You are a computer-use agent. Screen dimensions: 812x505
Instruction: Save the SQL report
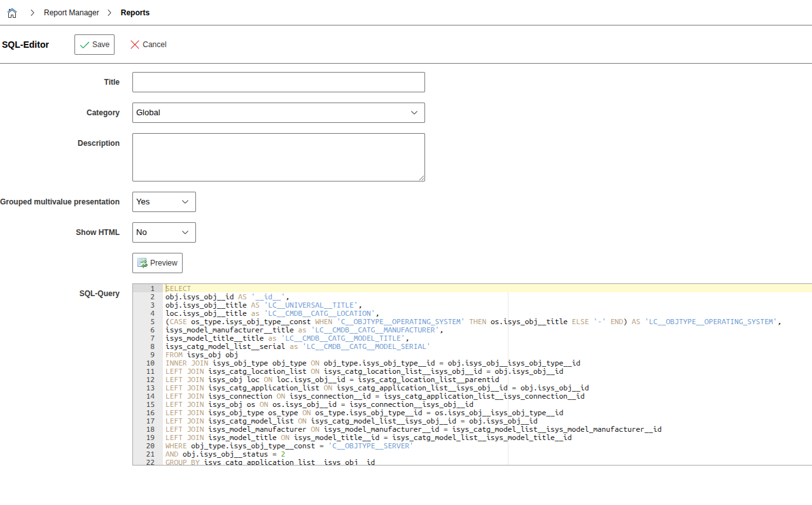pyautogui.click(x=94, y=45)
